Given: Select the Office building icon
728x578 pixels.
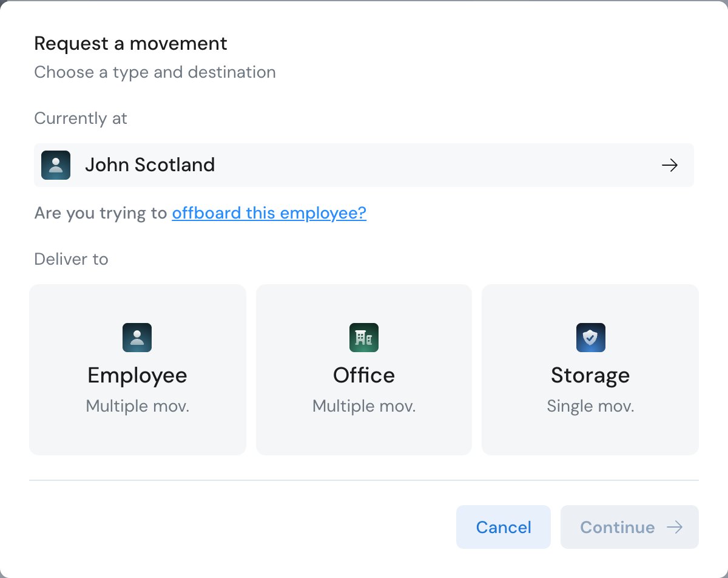Looking at the screenshot, I should 364,338.
